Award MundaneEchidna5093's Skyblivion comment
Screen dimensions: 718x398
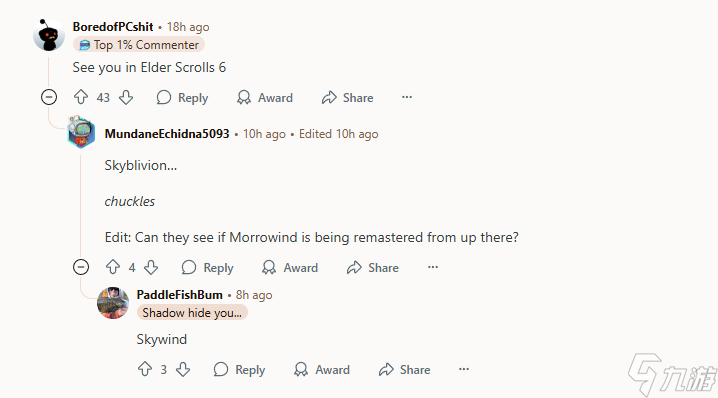click(x=289, y=267)
